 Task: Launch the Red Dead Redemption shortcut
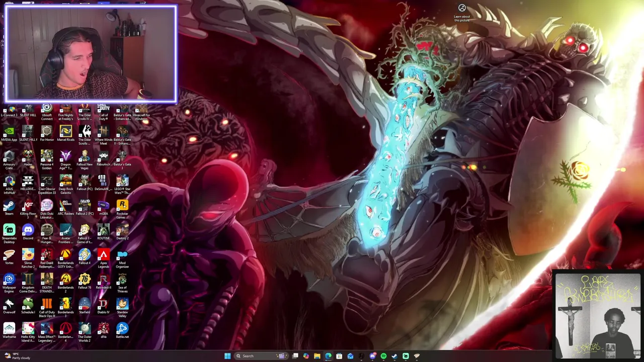[47, 259]
